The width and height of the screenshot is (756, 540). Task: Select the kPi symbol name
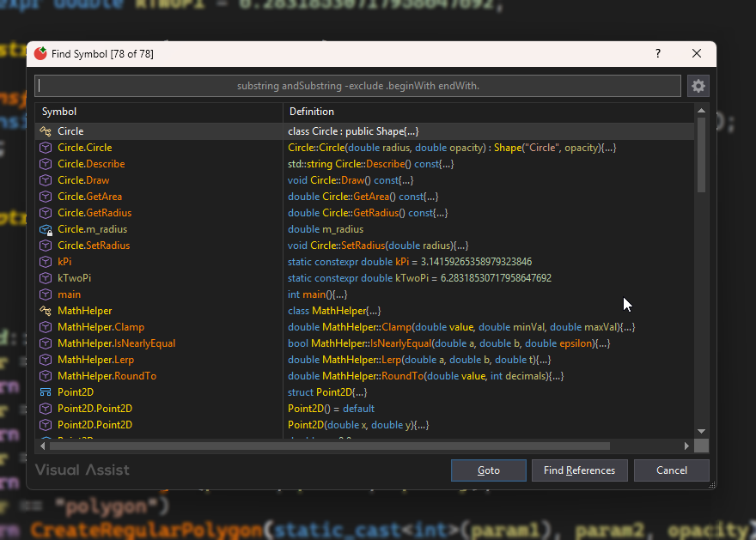64,262
